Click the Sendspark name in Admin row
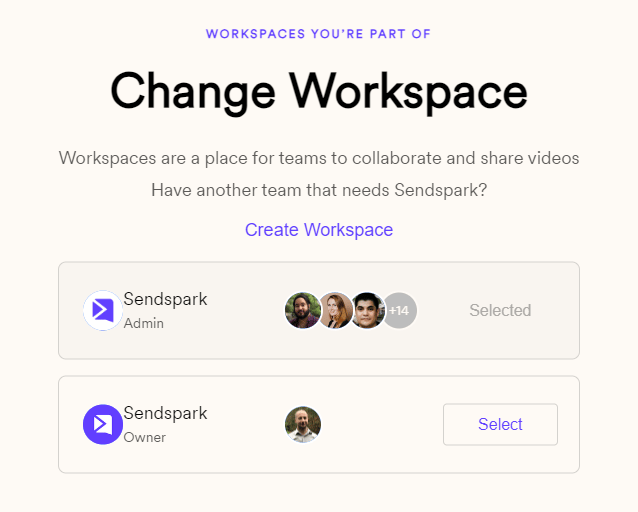The image size is (638, 512). click(165, 299)
